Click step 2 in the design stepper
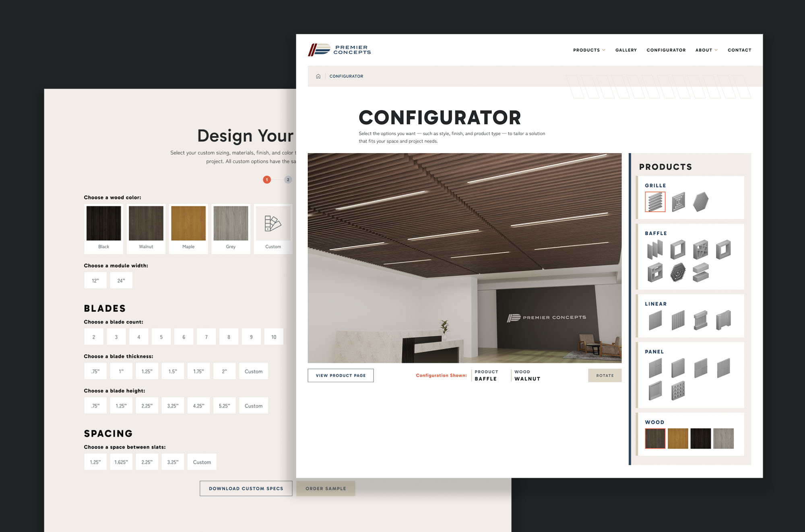The width and height of the screenshot is (805, 532). [288, 179]
